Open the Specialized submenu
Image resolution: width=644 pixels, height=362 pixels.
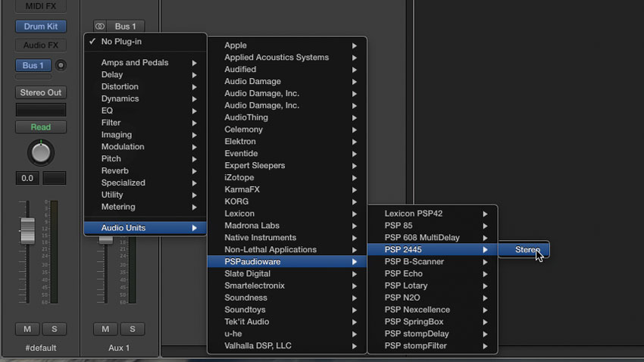pos(145,183)
